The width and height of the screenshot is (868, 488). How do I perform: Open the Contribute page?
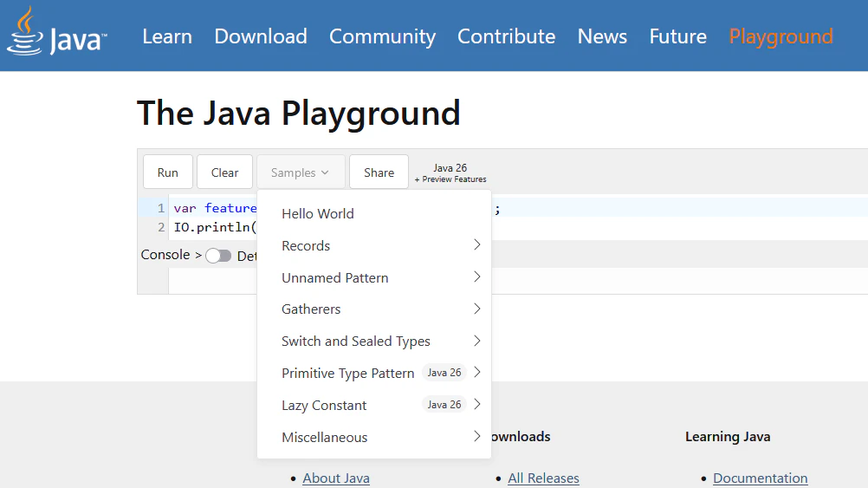coord(507,36)
